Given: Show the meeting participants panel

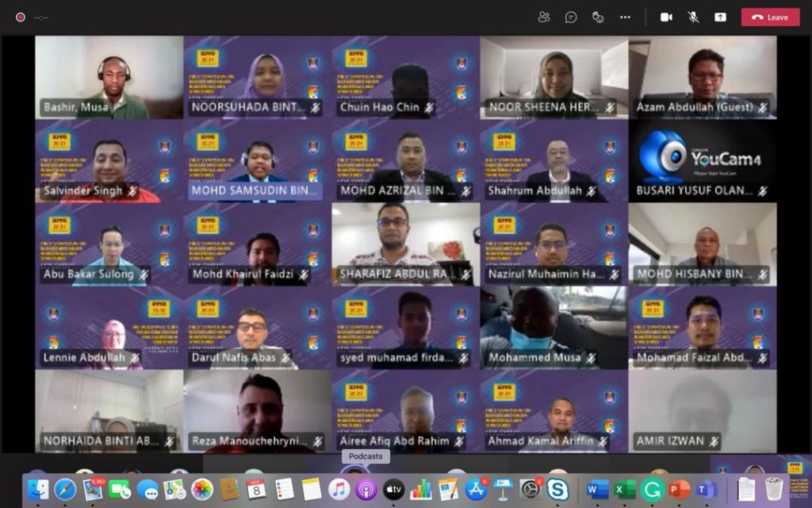Looking at the screenshot, I should 544,17.
